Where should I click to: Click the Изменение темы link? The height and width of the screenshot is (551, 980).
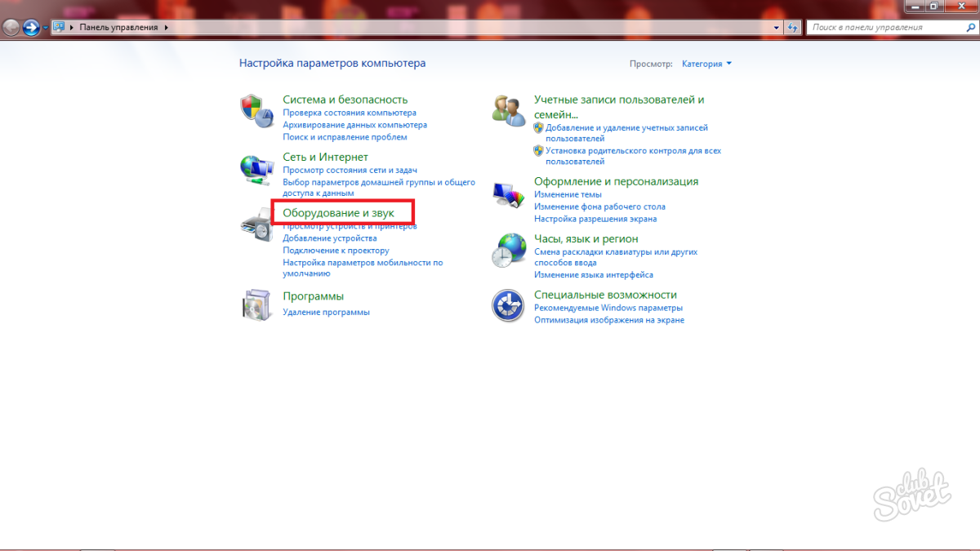pyautogui.click(x=568, y=194)
